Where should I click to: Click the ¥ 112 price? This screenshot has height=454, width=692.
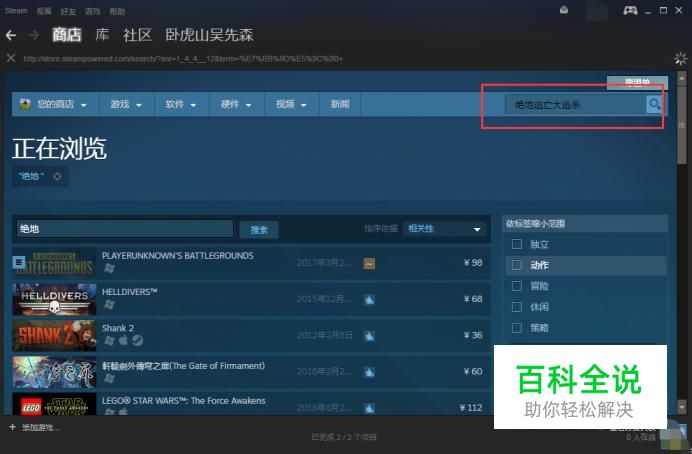(x=471, y=407)
